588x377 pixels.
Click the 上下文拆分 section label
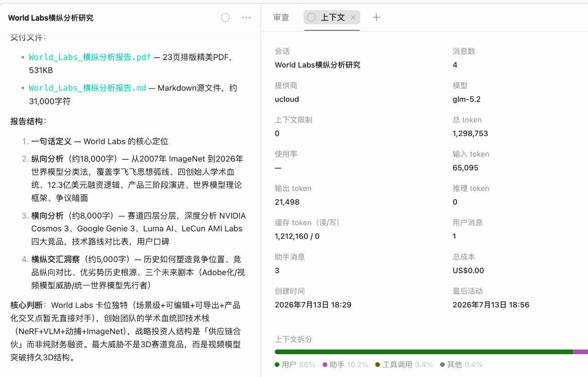pos(294,340)
